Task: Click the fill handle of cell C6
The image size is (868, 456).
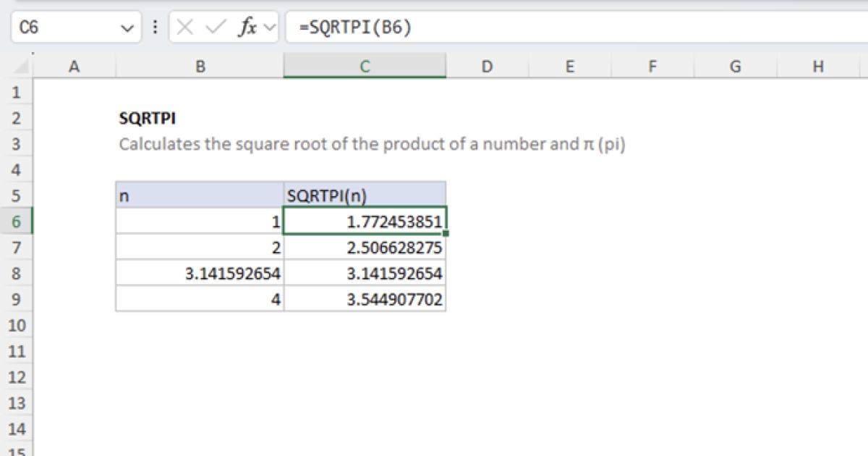Action: coord(446,233)
